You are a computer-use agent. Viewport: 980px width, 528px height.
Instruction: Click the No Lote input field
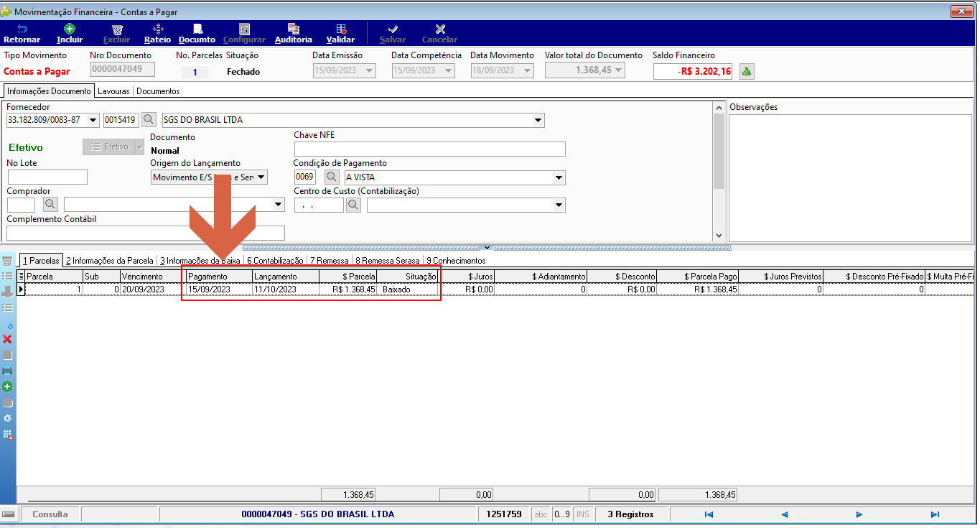47,177
